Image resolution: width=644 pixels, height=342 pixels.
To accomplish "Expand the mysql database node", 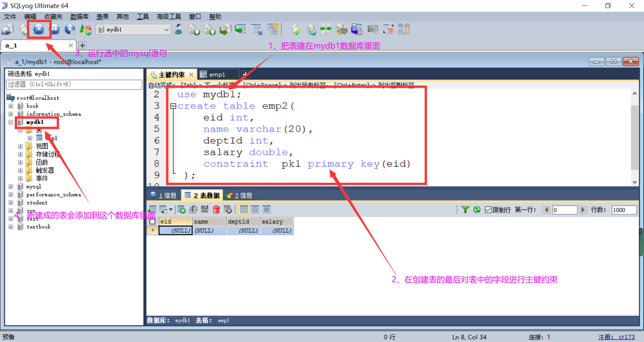I will pos(11,186).
